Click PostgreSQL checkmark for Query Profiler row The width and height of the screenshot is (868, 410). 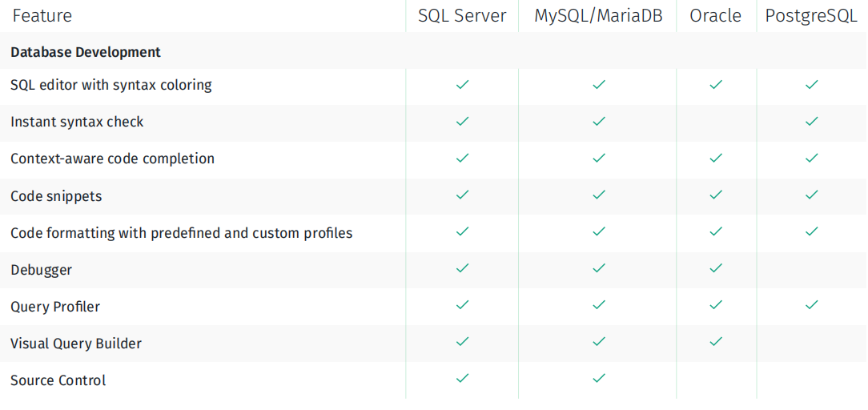[x=811, y=305]
